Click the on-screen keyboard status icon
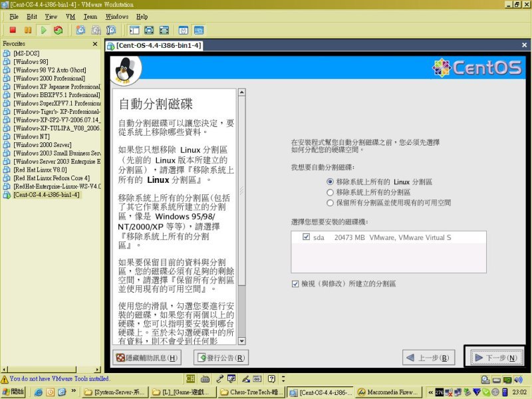This screenshot has height=399, width=532. pyautogui.click(x=205, y=379)
